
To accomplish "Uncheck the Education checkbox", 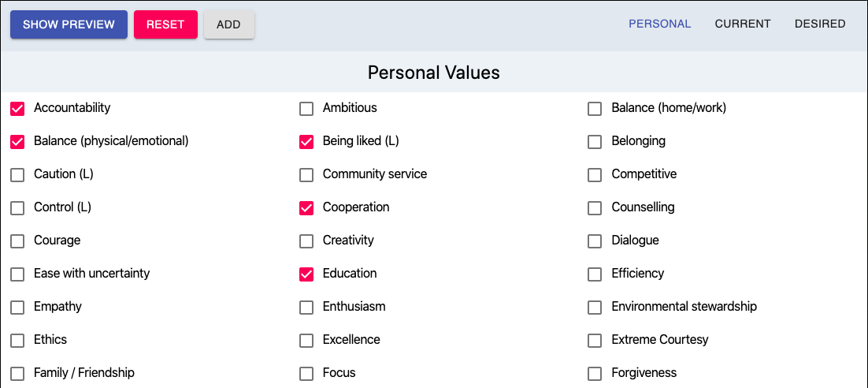I will point(306,274).
